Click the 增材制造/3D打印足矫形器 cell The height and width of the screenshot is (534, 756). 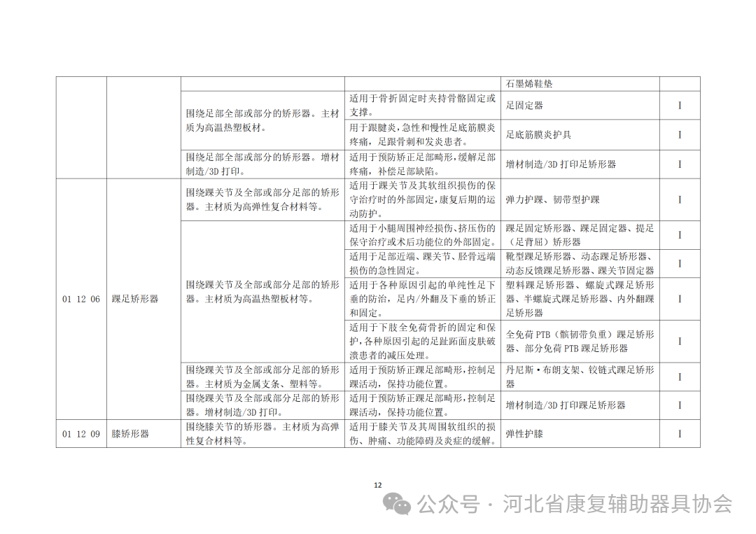tap(560, 164)
